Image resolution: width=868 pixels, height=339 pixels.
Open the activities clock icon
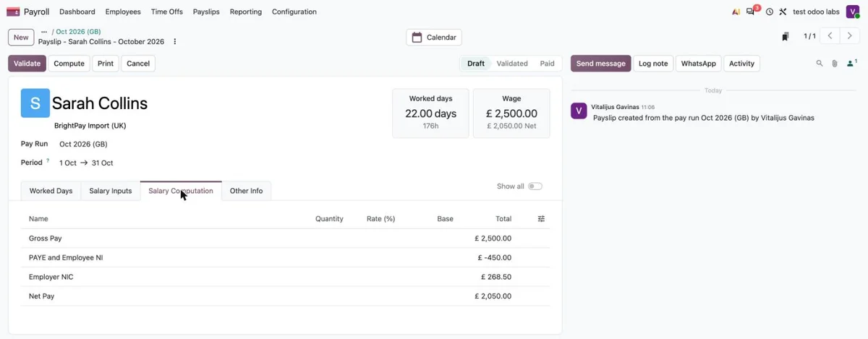pos(770,12)
